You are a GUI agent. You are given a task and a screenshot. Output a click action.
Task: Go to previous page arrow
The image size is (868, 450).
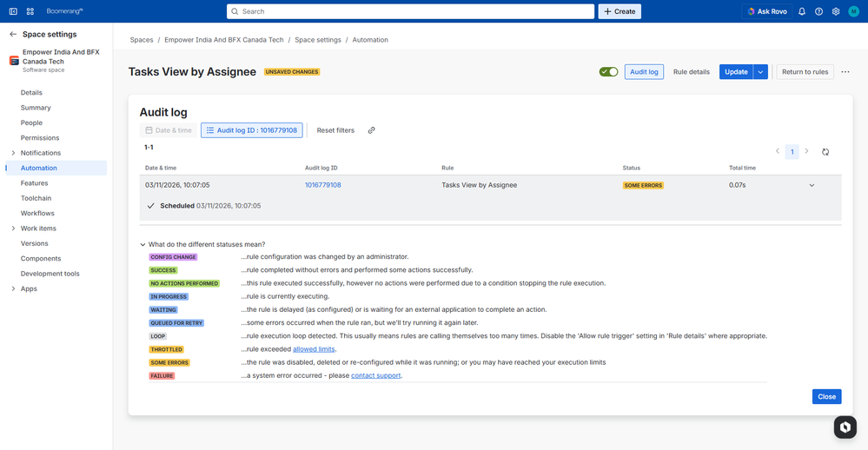[778, 151]
